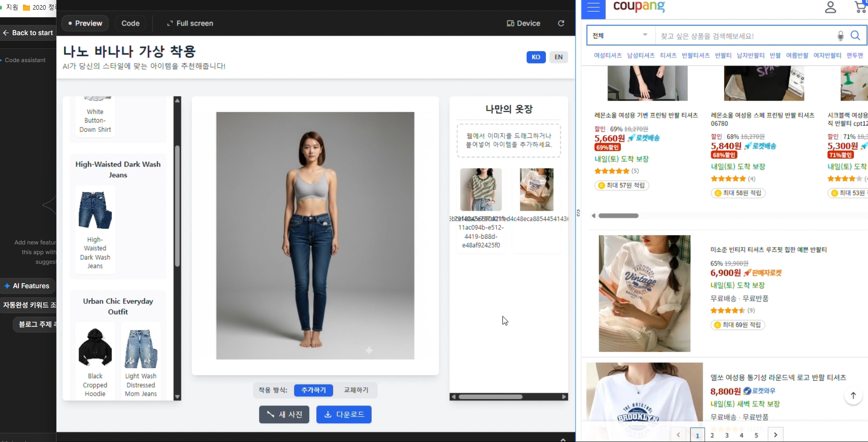Click the microphone voice search icon
Screen dimensions: 868x442
[x=841, y=36]
